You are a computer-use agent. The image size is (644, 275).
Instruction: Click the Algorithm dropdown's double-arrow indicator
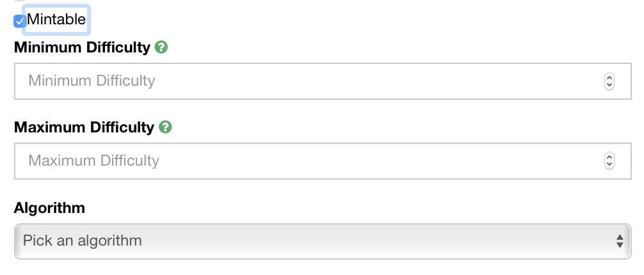click(619, 241)
